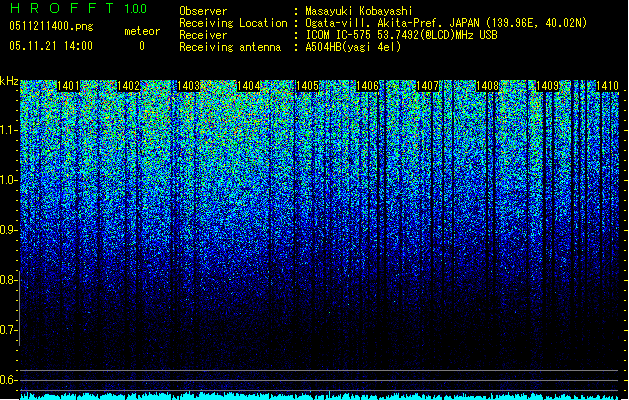Click the kHz axis unit label

[9, 81]
